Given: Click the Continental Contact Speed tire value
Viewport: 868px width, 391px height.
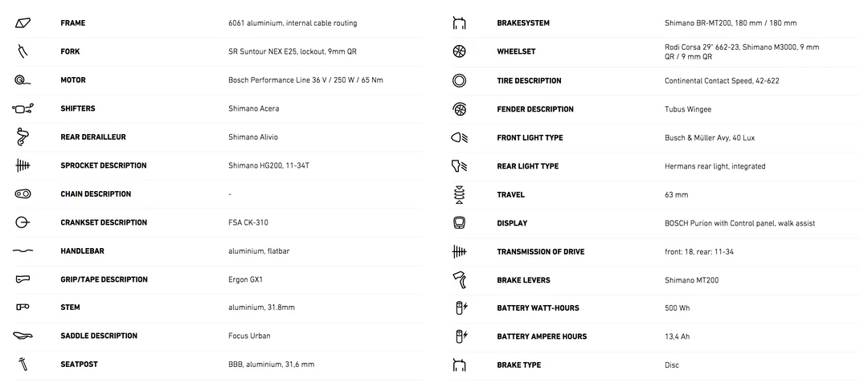Looking at the screenshot, I should pos(722,81).
